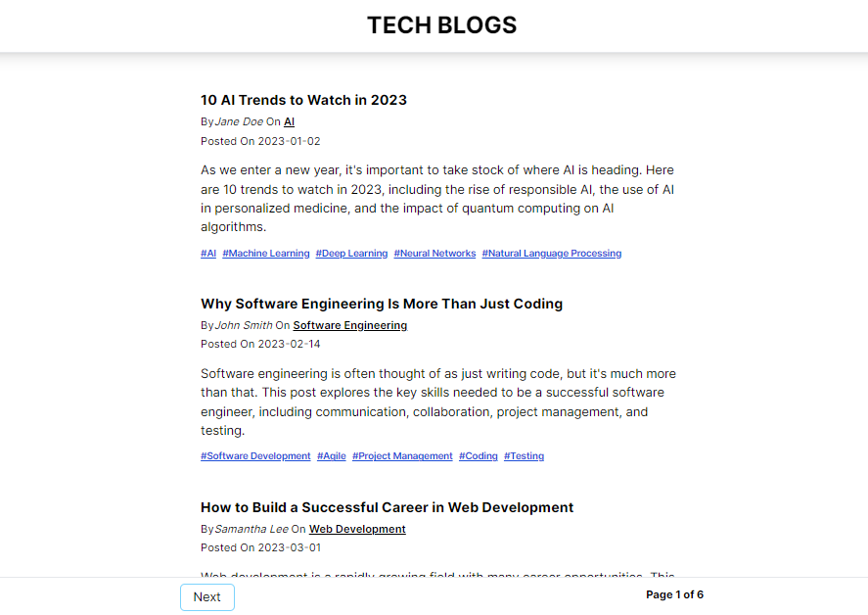Open the #Project Management tag
The image size is (868, 615).
(401, 455)
